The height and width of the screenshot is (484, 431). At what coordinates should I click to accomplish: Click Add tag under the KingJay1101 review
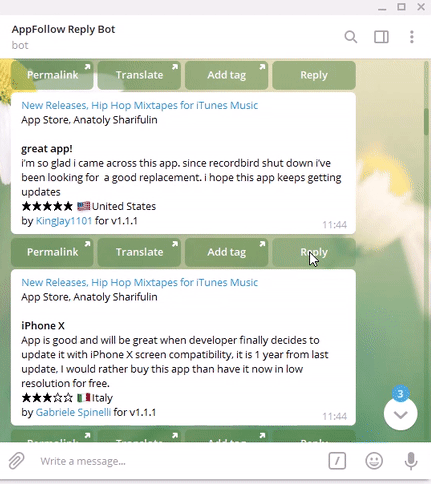[x=226, y=252]
